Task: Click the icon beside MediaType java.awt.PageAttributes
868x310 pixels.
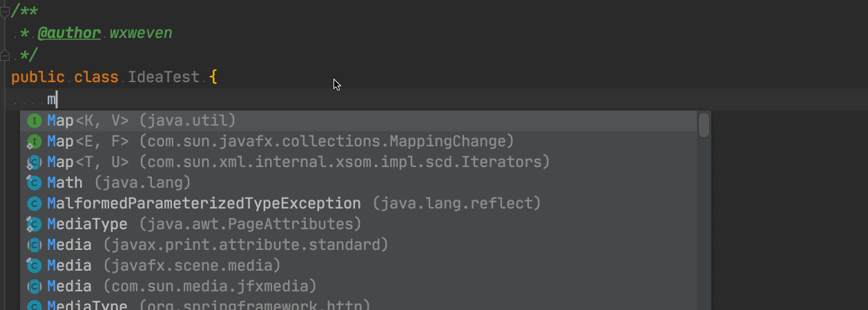Action: click(34, 224)
